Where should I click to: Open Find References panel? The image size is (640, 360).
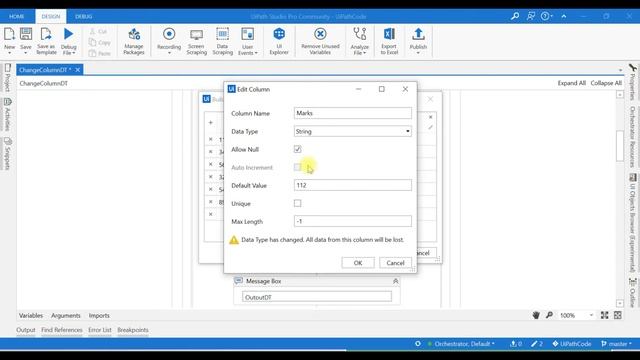tap(62, 330)
